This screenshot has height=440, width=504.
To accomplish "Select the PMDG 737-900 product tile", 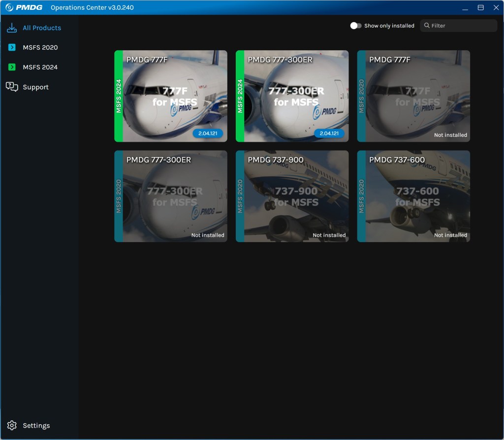I will pos(292,196).
